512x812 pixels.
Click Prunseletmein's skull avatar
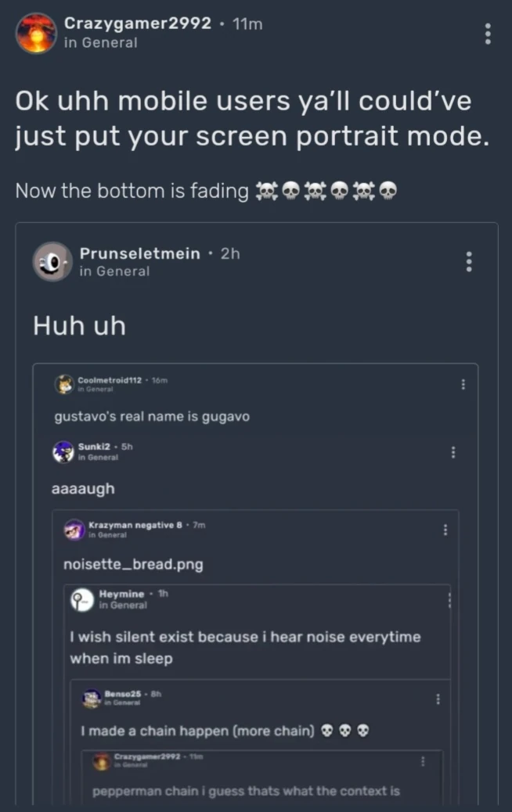(x=52, y=261)
